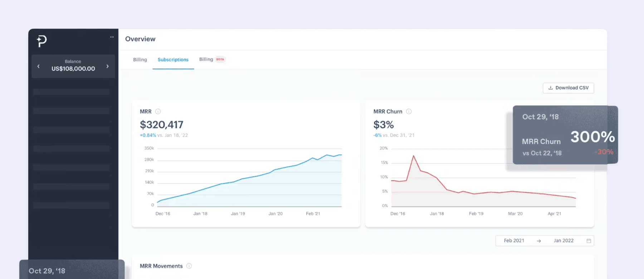Click the MRR Churn info icon
This screenshot has height=279, width=644.
(x=409, y=112)
